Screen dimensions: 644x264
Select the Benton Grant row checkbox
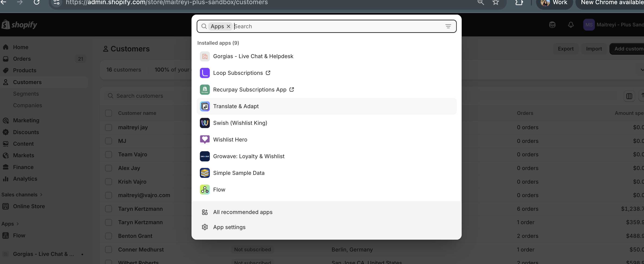(x=108, y=236)
